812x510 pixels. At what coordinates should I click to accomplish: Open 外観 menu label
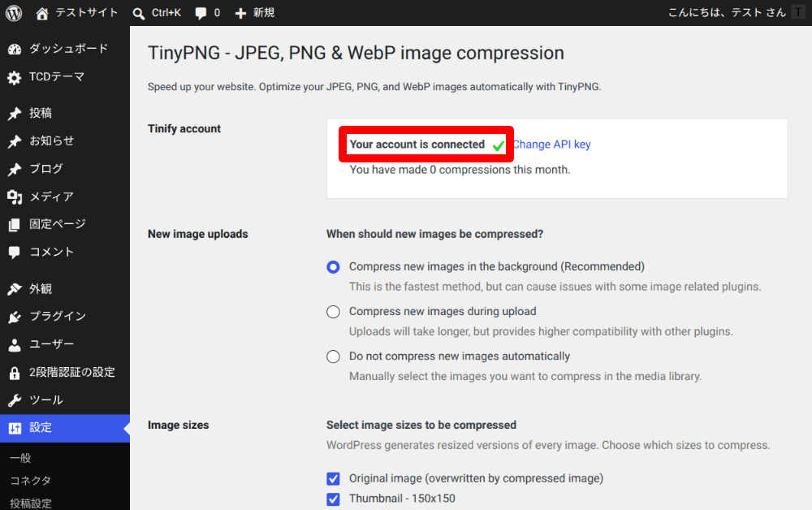click(41, 288)
